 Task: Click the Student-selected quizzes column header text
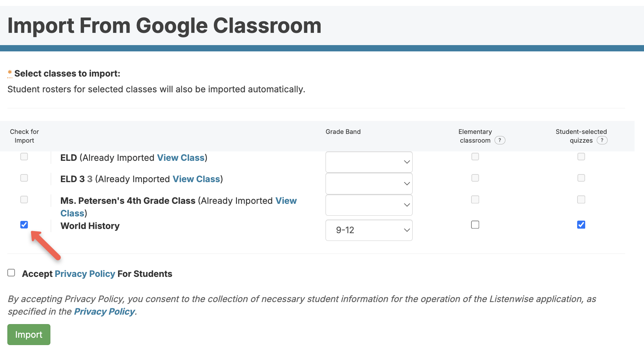(581, 136)
